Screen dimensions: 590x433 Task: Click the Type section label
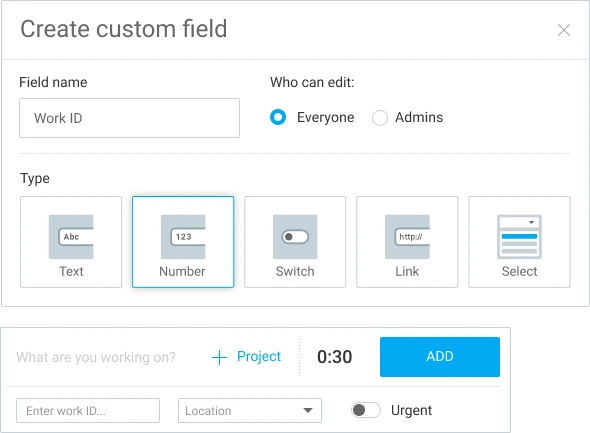pos(35,178)
